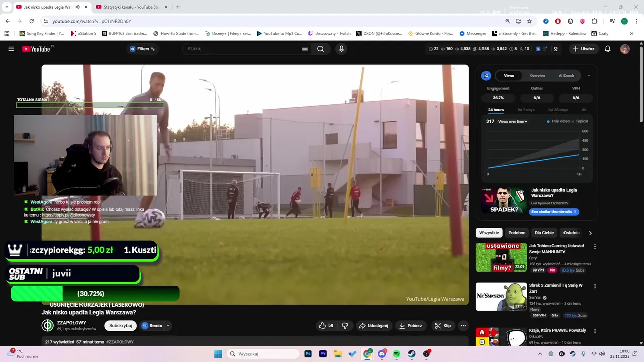Expand the Remix dropdown arrow
This screenshot has width=644, height=362.
click(x=168, y=326)
